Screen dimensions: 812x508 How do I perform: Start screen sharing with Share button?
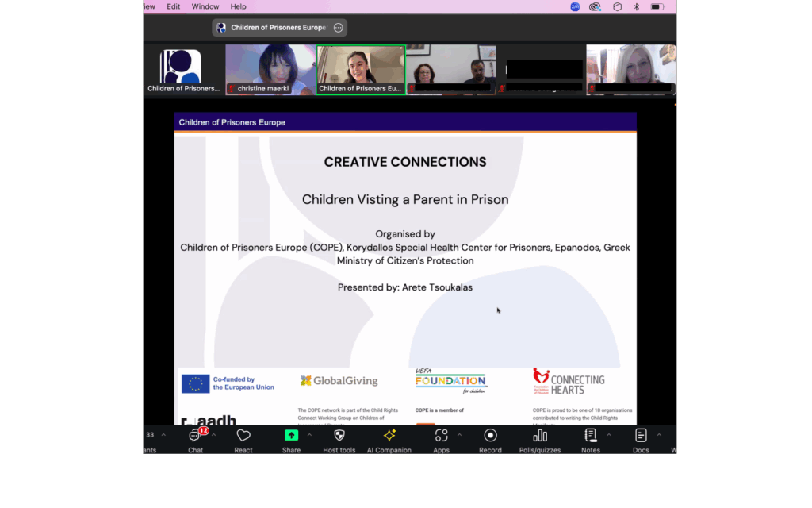pos(291,437)
